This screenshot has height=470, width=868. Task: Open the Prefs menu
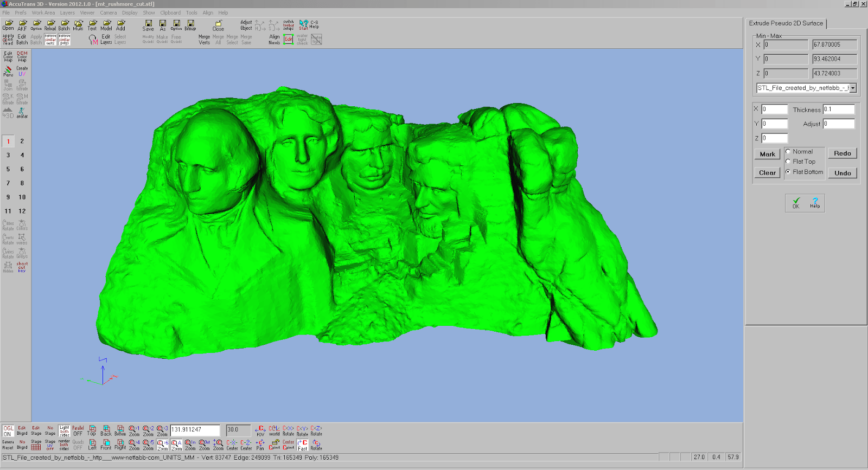pos(21,12)
